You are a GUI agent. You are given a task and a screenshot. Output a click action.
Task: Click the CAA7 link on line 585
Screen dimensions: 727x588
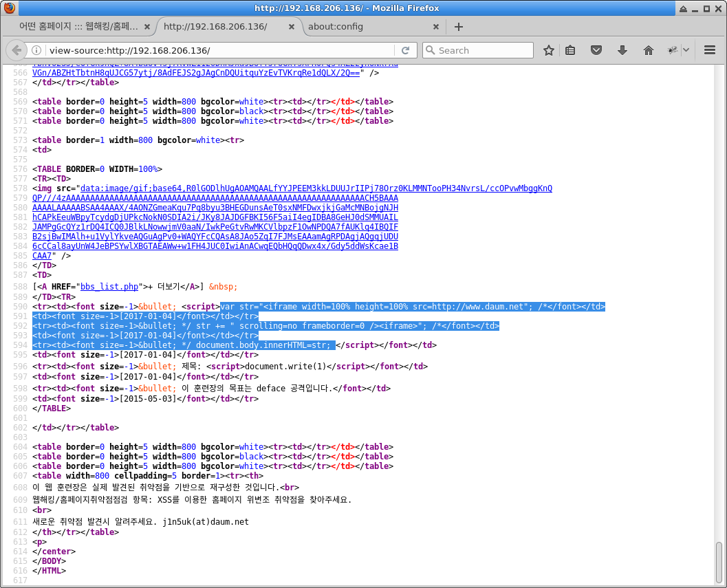point(42,256)
